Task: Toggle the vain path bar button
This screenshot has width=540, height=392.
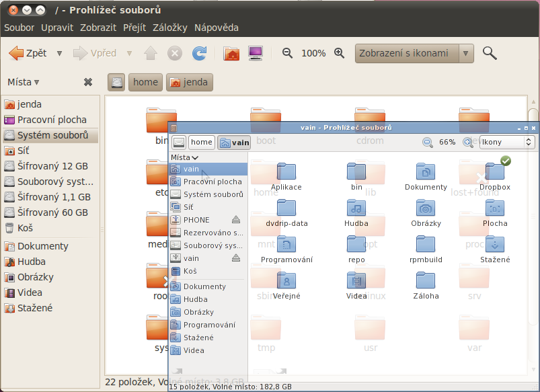Action: [234, 142]
